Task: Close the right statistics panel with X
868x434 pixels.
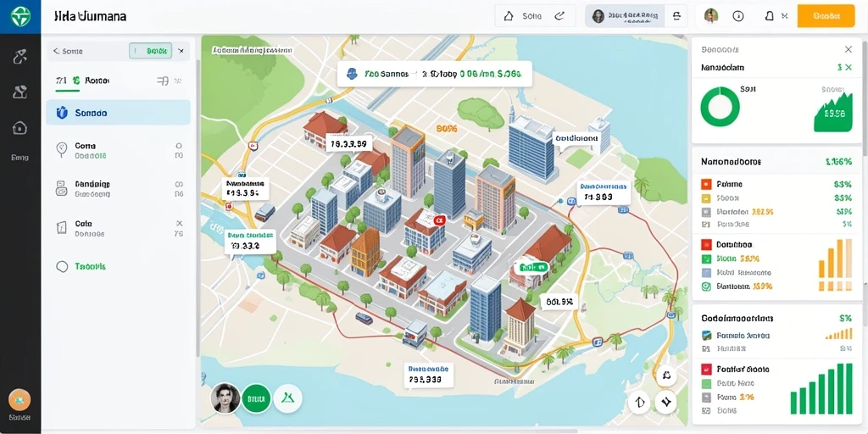Action: click(848, 49)
